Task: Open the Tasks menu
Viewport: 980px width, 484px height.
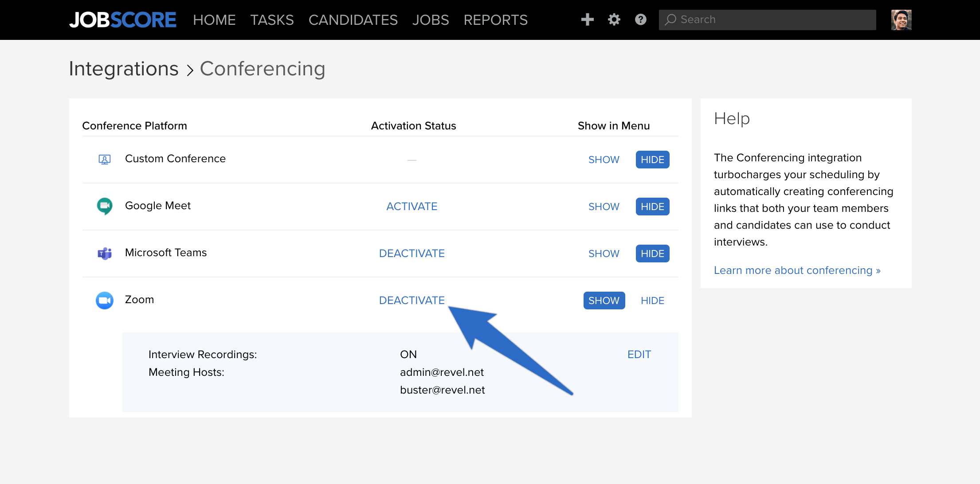Action: (x=272, y=20)
